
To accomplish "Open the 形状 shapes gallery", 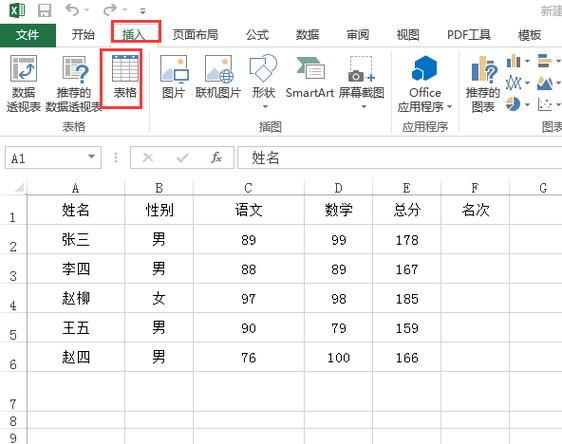I will [x=263, y=82].
